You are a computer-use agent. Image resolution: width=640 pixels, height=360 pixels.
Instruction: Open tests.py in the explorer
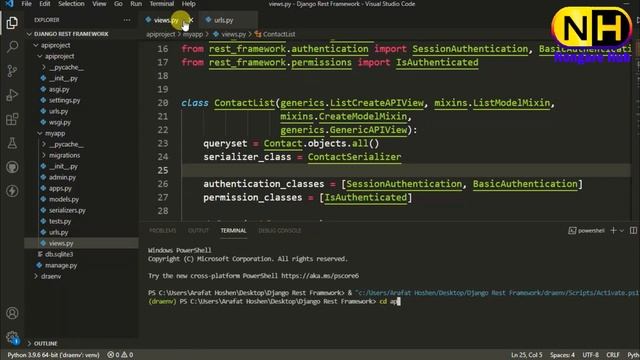[x=60, y=222]
